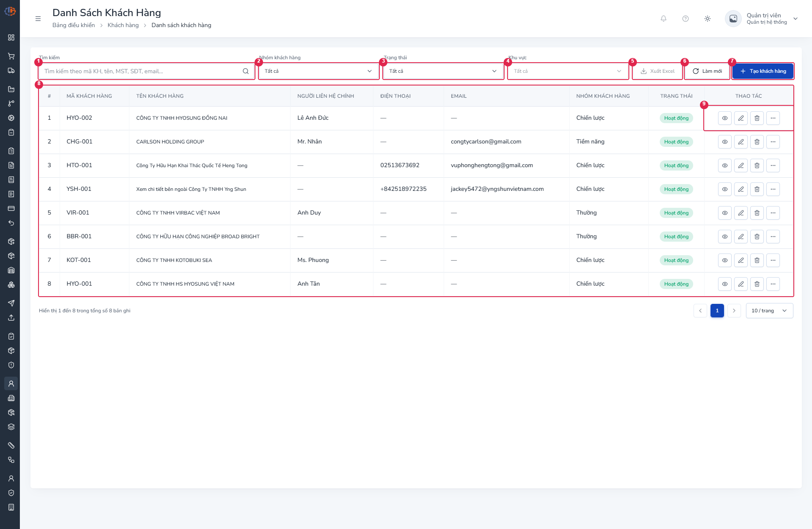
Task: Edit customer HTO-001 with pencil icon
Action: (741, 165)
